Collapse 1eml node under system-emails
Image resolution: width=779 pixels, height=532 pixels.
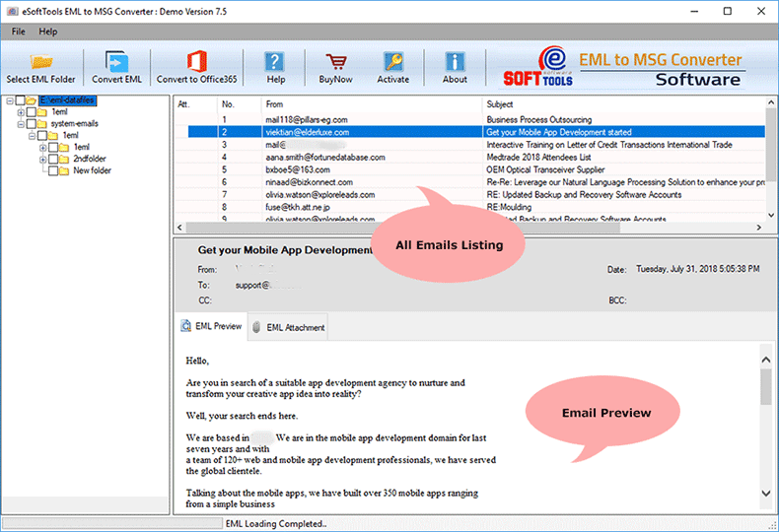pyautogui.click(x=32, y=136)
